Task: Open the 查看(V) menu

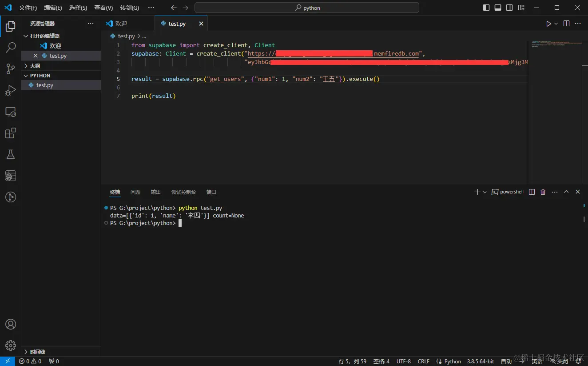Action: pyautogui.click(x=103, y=8)
